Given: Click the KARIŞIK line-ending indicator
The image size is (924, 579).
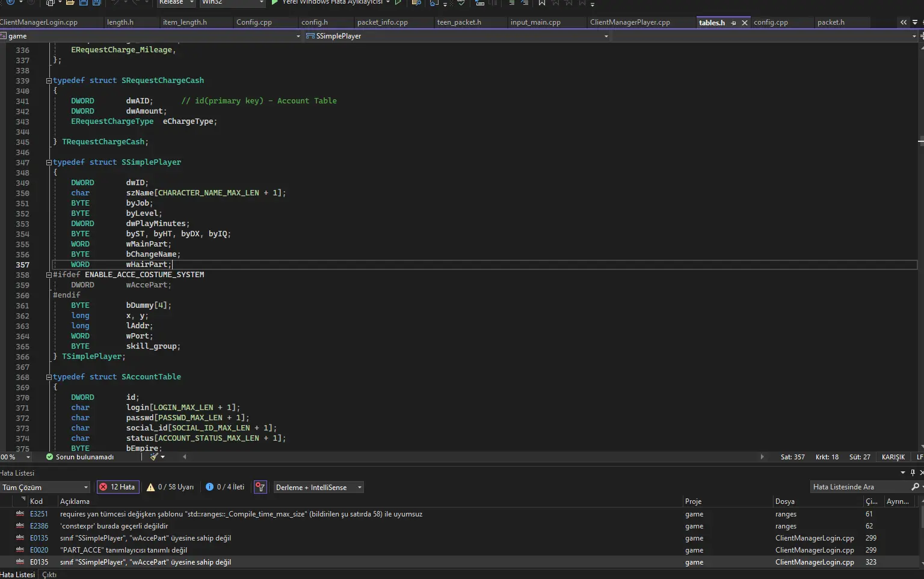Looking at the screenshot, I should tap(893, 457).
